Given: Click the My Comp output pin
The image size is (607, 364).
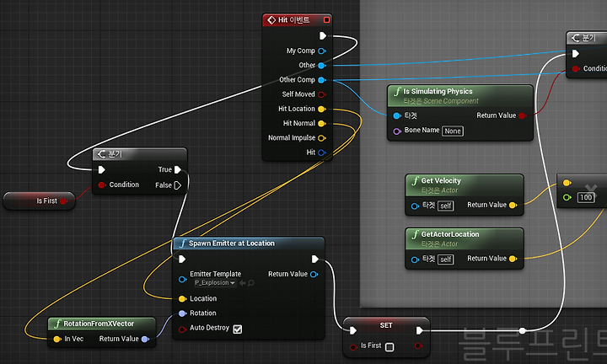Looking at the screenshot, I should click(322, 51).
